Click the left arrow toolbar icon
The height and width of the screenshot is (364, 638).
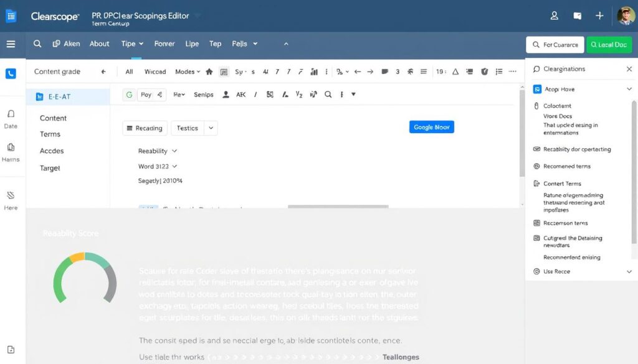(x=358, y=72)
